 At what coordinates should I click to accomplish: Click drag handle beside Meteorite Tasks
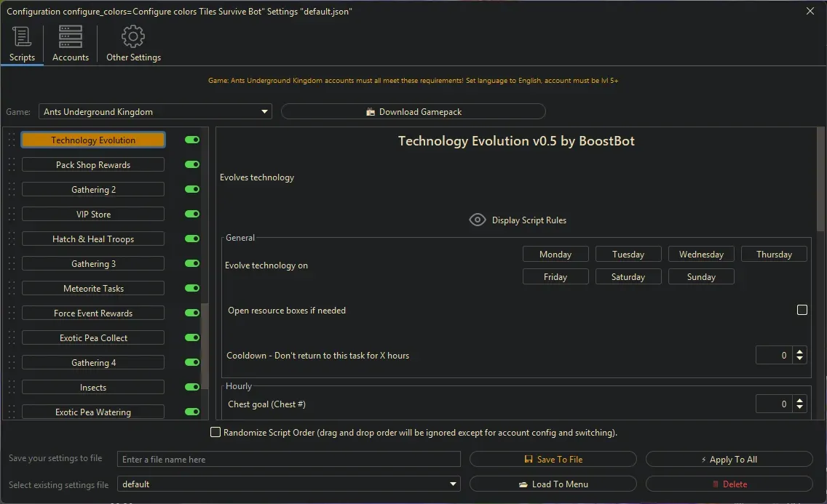12,289
